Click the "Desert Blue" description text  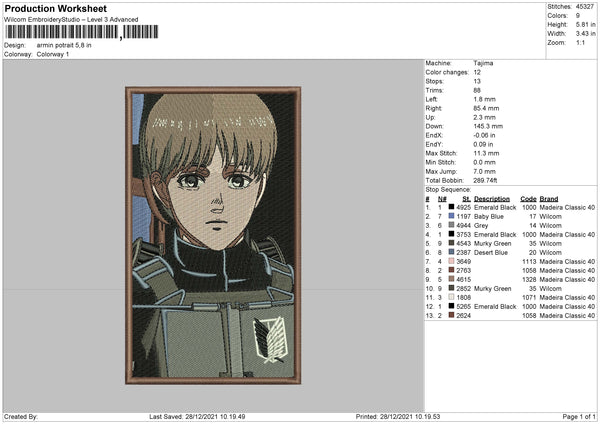[x=491, y=253]
